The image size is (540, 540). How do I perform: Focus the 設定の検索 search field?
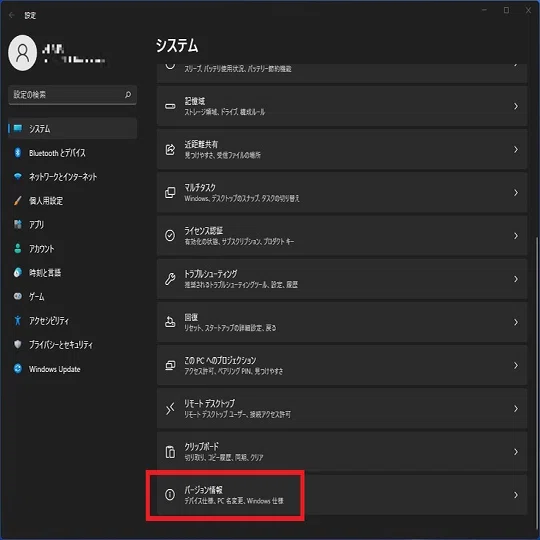(72, 95)
